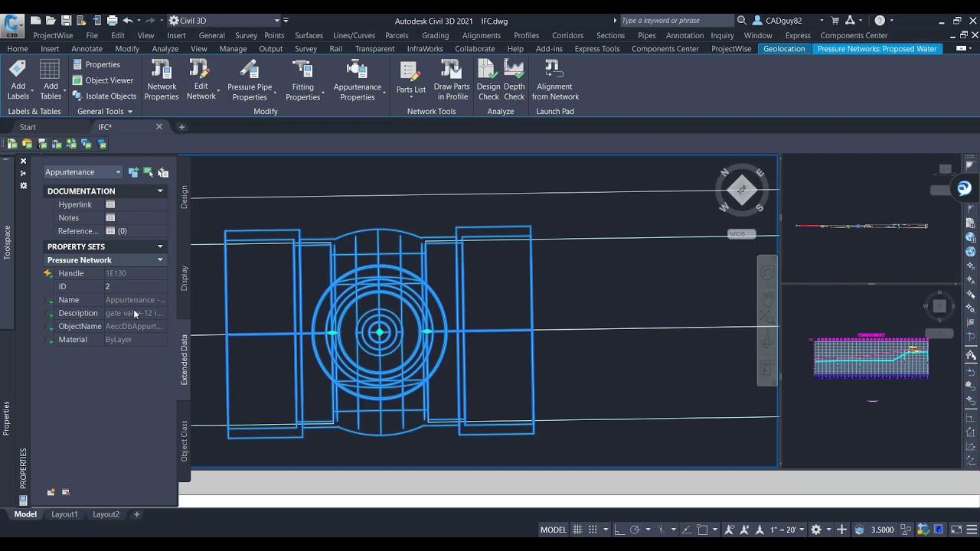980x551 pixels.
Task: Switch to the Layout1 tab
Action: [x=64, y=514]
